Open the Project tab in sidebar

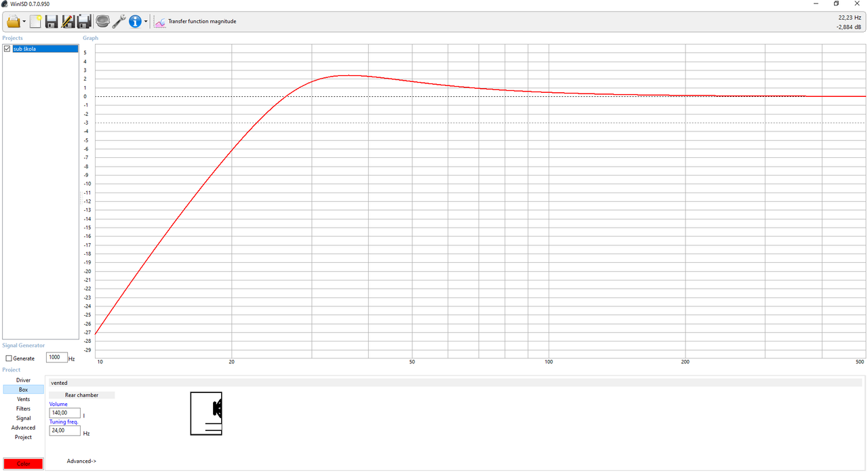pyautogui.click(x=23, y=437)
